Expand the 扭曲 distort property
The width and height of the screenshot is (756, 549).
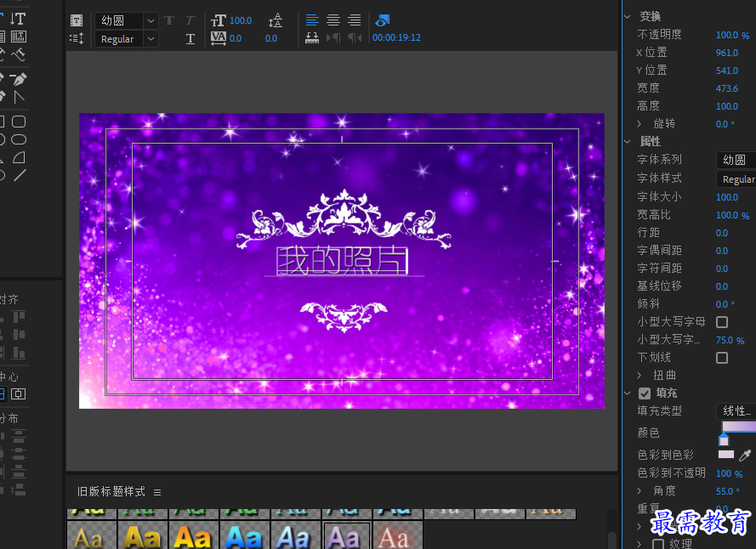pyautogui.click(x=639, y=375)
